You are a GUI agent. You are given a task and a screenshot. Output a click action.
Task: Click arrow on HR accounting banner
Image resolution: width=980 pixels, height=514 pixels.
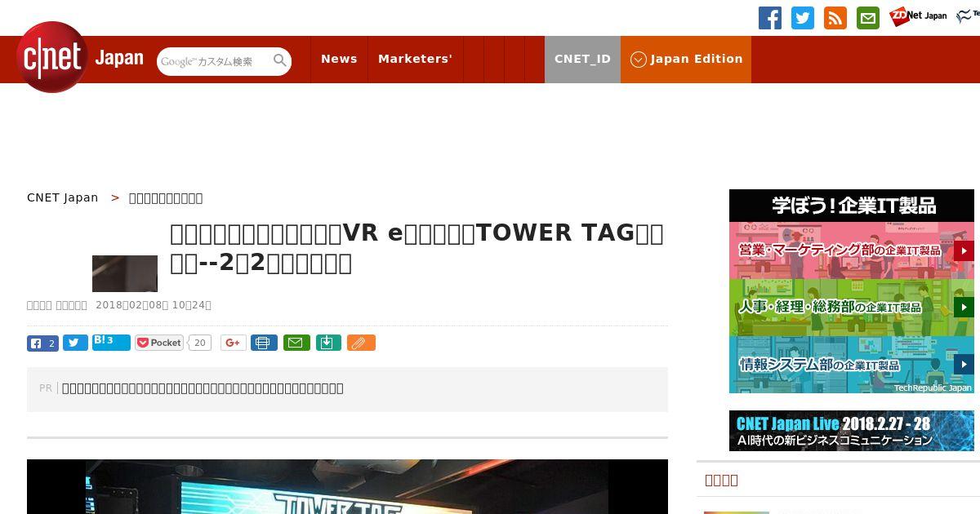pyautogui.click(x=964, y=308)
